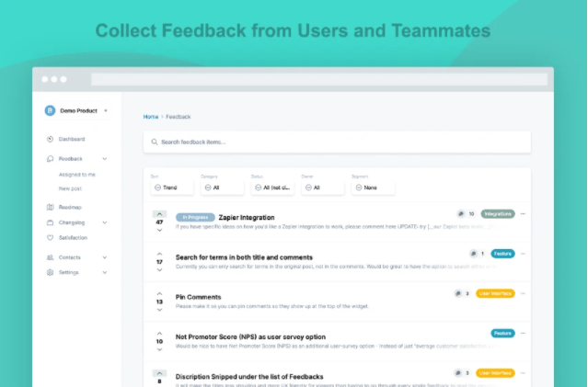Open Assigned to me in sidebar
Screen dimensions: 588x387
click(x=77, y=174)
